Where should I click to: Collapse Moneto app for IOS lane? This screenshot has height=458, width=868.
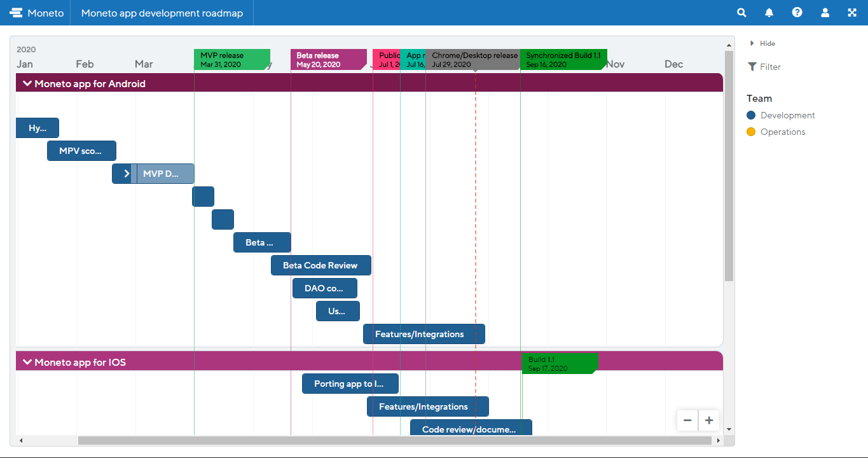[x=27, y=362]
